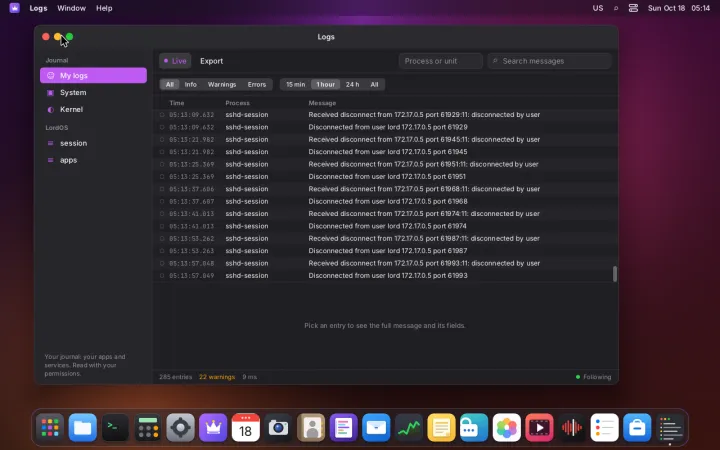This screenshot has height=450, width=720.
Task: Click the Kernel half-circle icon
Action: [x=51, y=109]
